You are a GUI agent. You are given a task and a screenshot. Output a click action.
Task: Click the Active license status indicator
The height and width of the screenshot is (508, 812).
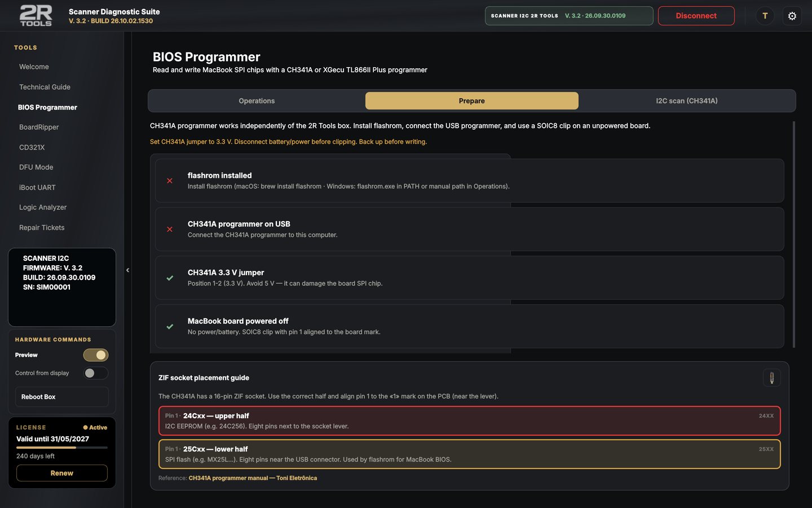[95, 427]
